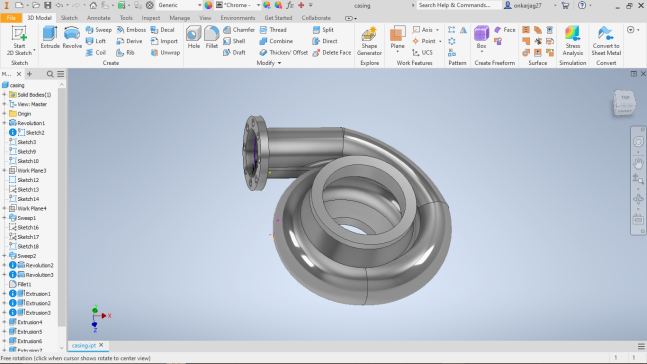Screen dimensions: 647x364
Task: Select Fillet1 in the model tree
Action: [x=24, y=284]
